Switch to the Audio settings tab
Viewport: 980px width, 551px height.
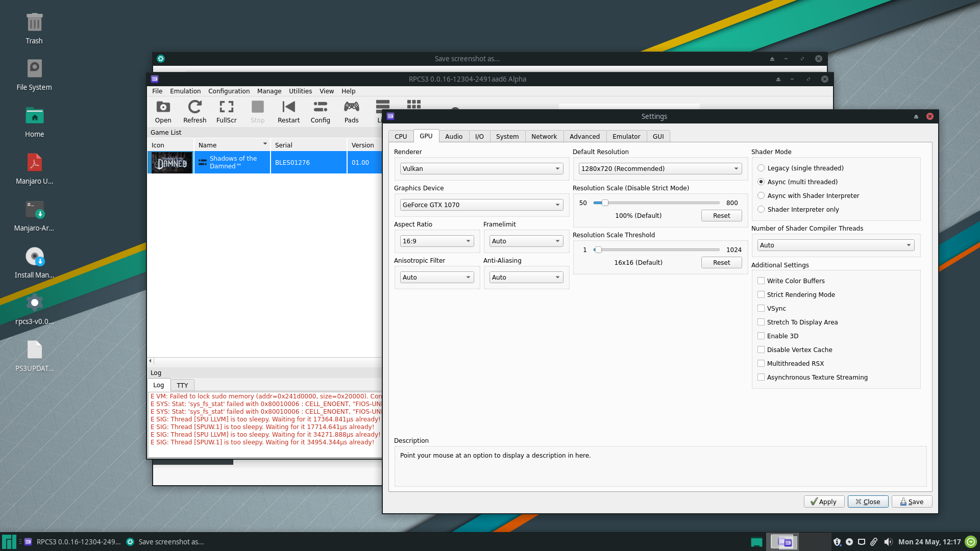[453, 136]
